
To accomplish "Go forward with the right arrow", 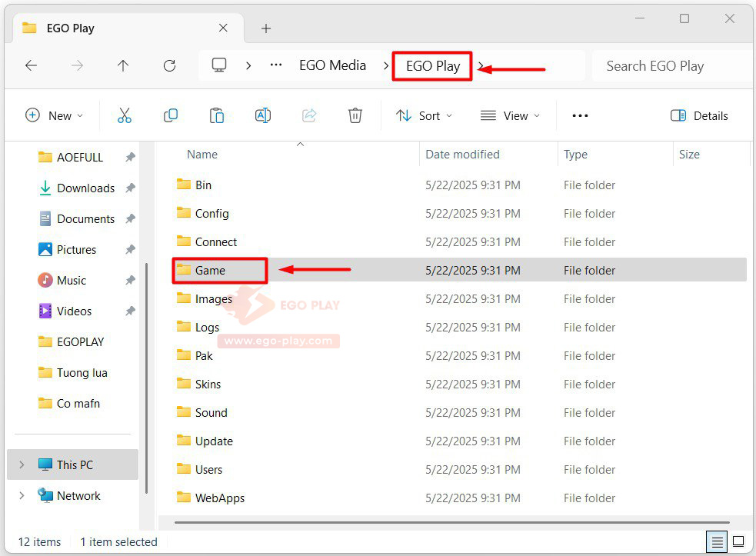I will pos(77,65).
